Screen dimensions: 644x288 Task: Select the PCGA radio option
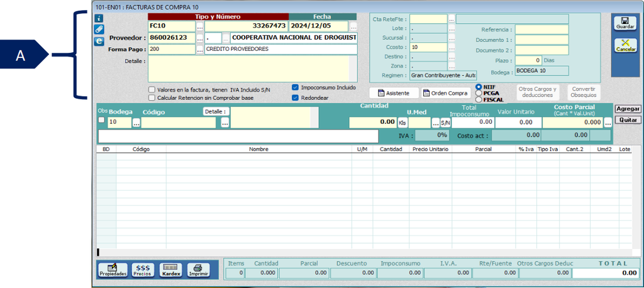point(478,93)
